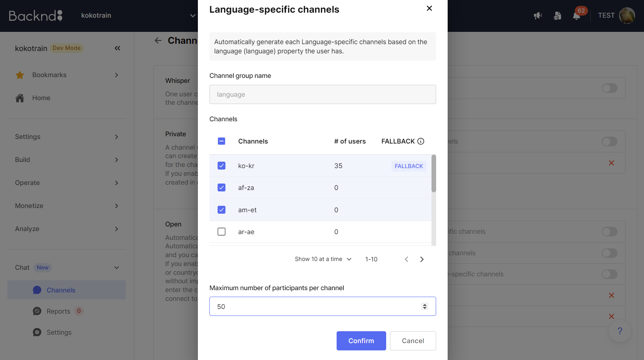Collapse the sidebar with double-chevron icon

click(118, 48)
